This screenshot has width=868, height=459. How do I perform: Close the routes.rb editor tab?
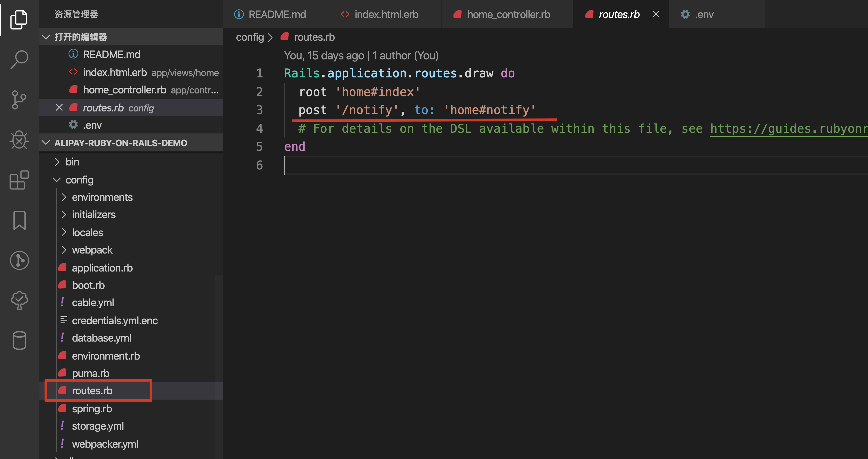[655, 14]
